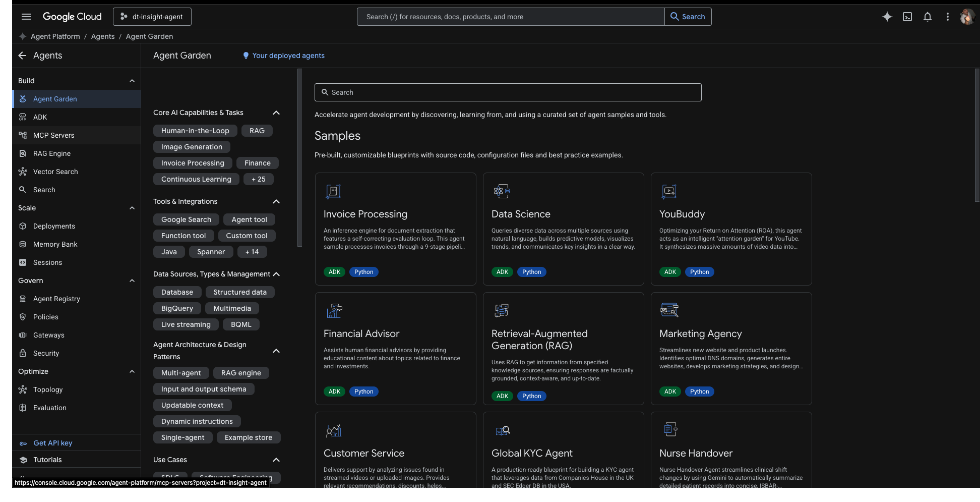Click the top Search button
This screenshot has width=980, height=502.
coord(688,17)
